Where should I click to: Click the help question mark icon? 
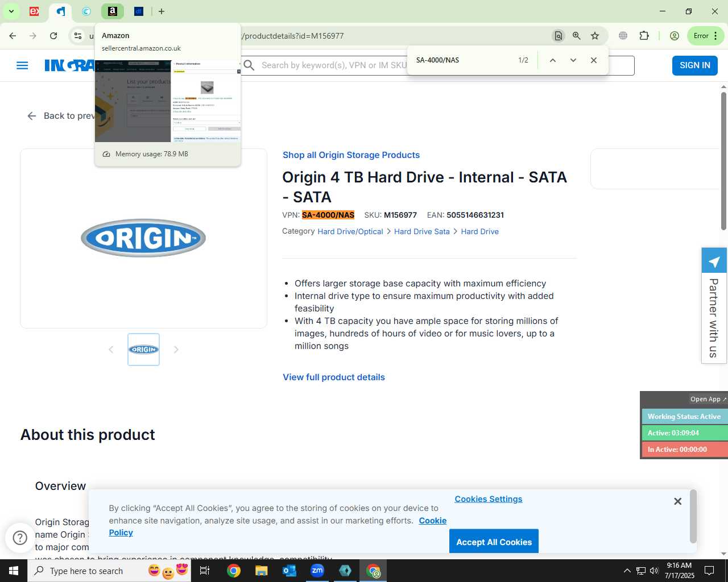(x=20, y=538)
